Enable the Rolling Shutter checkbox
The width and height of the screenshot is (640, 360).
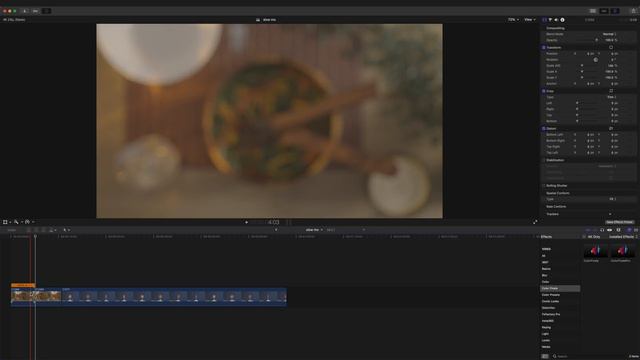(544, 186)
